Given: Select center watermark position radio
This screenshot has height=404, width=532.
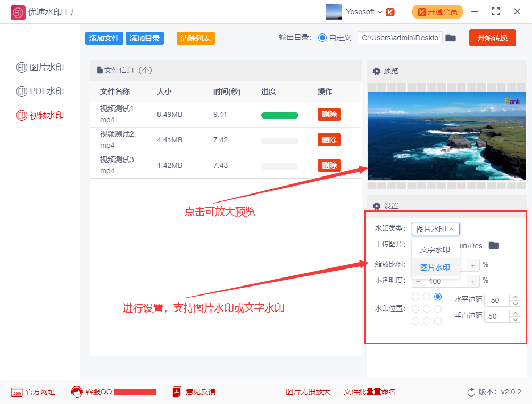Looking at the screenshot, I should 427,309.
